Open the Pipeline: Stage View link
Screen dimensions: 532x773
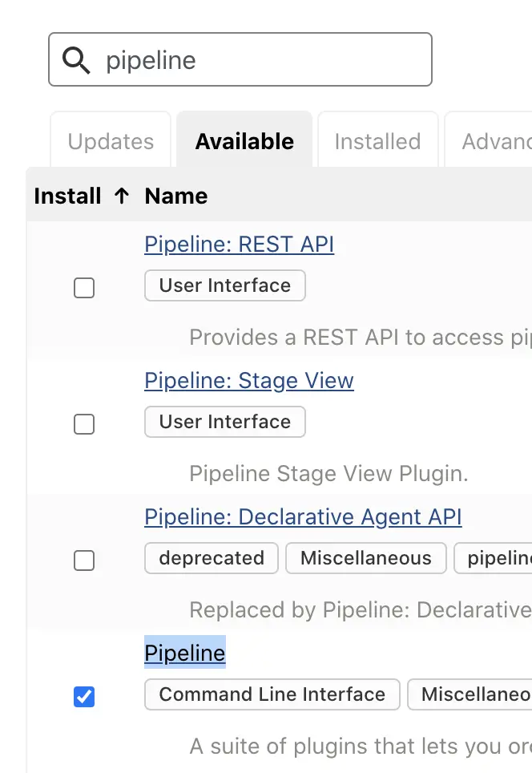[x=248, y=381]
